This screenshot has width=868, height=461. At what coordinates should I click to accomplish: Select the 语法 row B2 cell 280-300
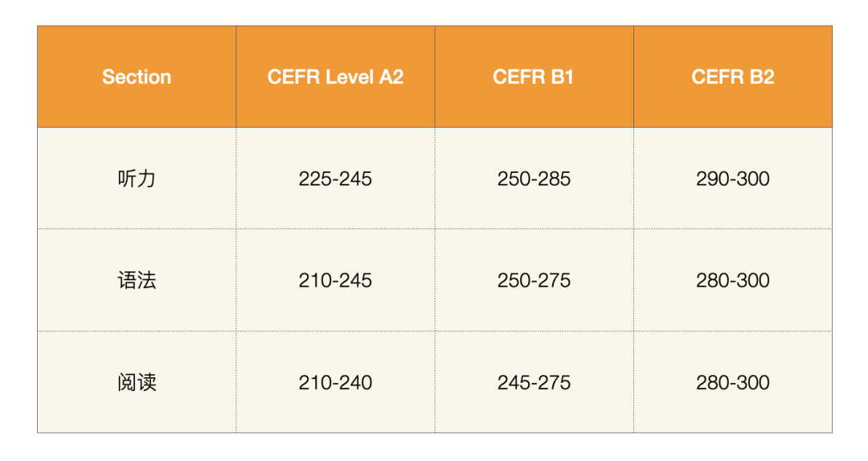733,280
